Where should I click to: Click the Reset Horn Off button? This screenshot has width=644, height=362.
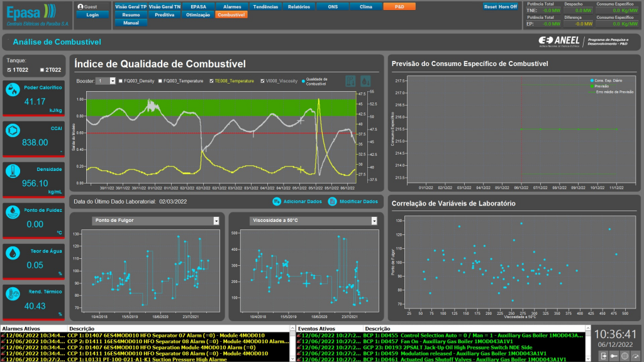tap(501, 6)
